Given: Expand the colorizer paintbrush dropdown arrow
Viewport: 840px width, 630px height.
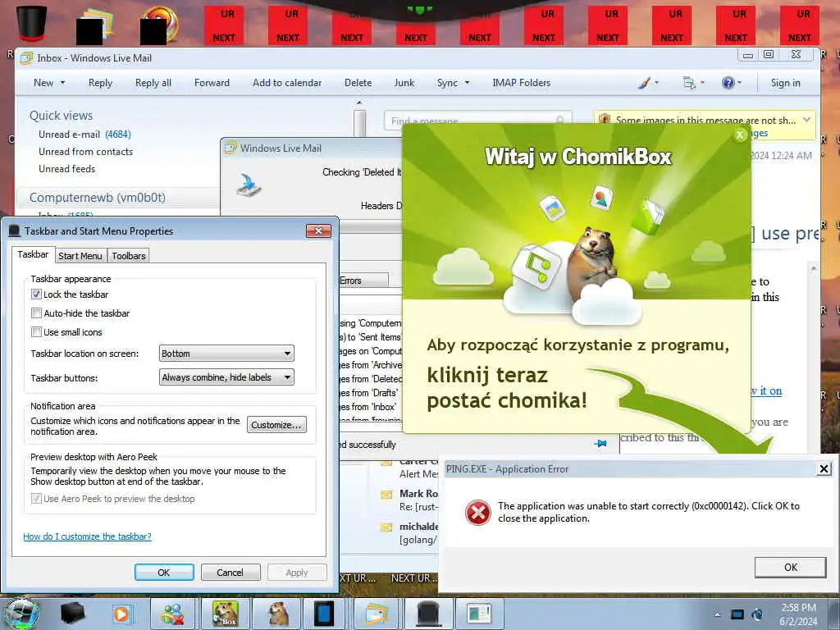Looking at the screenshot, I should [656, 83].
